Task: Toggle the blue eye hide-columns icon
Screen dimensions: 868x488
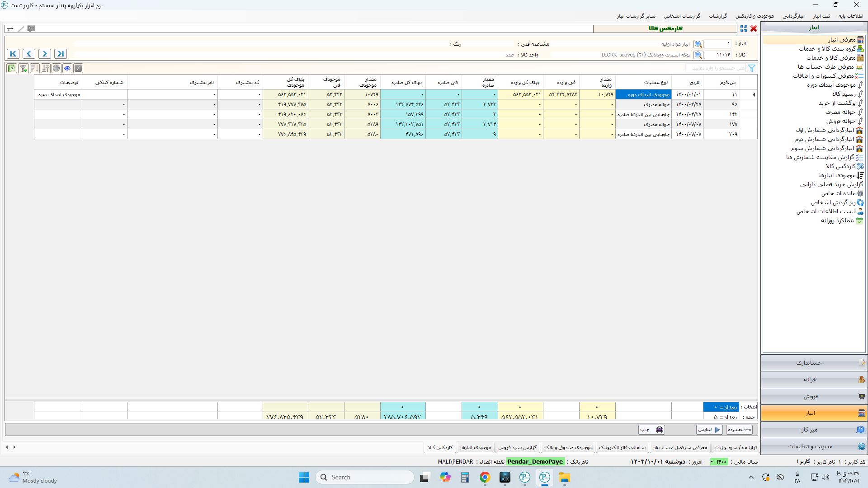Action: click(x=67, y=68)
